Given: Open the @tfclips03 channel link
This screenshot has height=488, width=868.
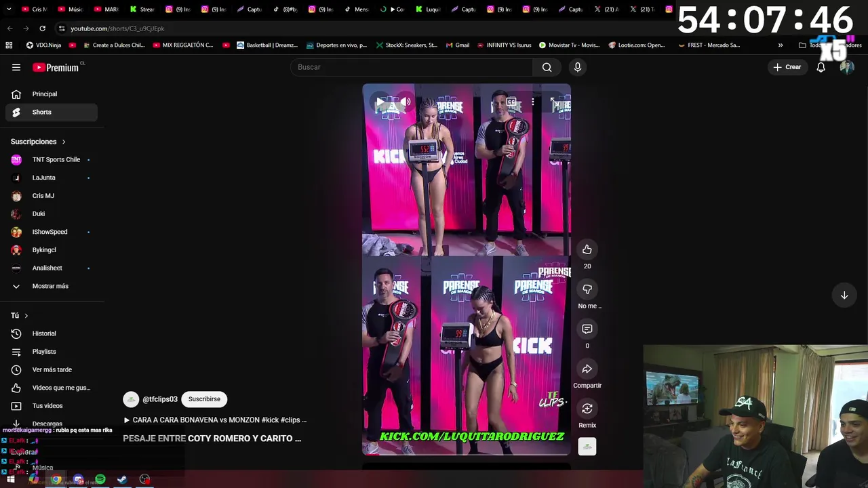Looking at the screenshot, I should tap(160, 399).
